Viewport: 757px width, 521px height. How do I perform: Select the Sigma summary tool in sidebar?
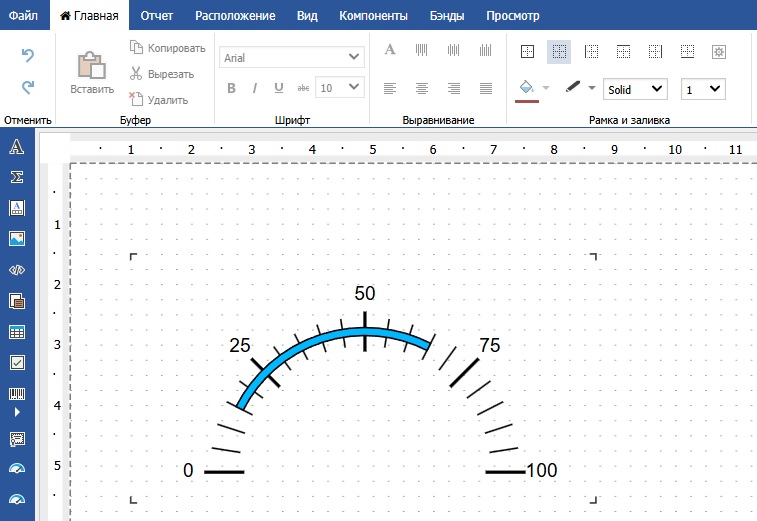tap(16, 178)
